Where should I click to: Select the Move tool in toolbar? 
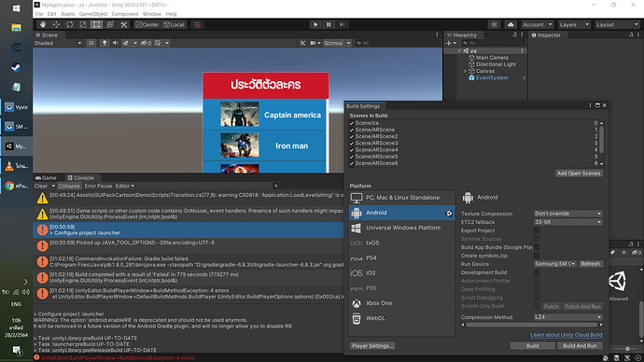(56, 24)
